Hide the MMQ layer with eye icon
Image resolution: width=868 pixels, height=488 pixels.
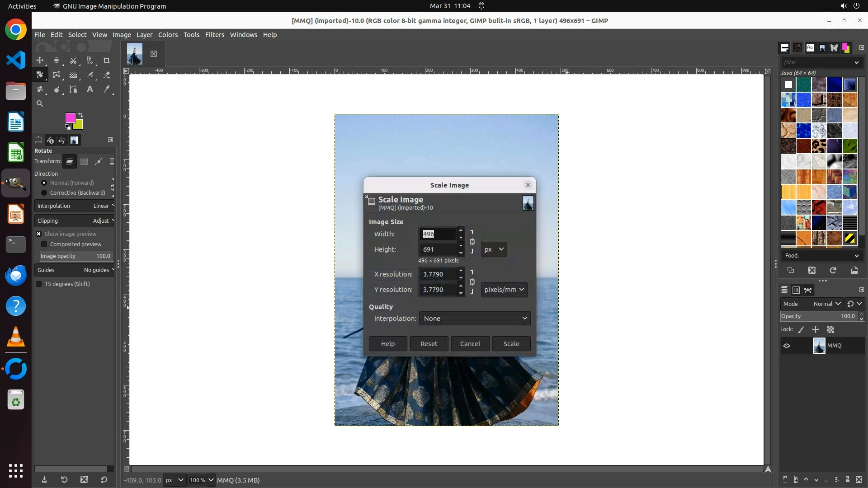[x=787, y=346]
